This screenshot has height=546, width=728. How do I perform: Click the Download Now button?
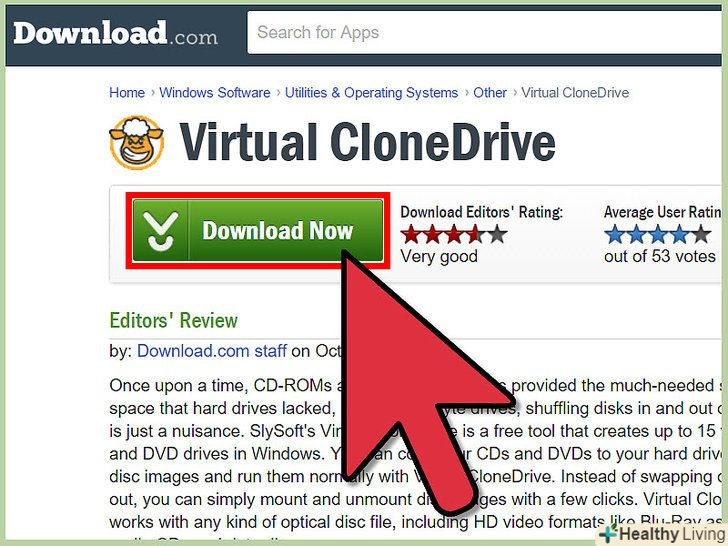point(258,231)
